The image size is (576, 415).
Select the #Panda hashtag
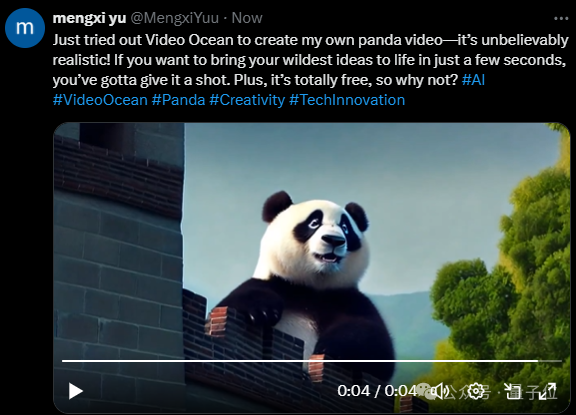[x=178, y=100]
